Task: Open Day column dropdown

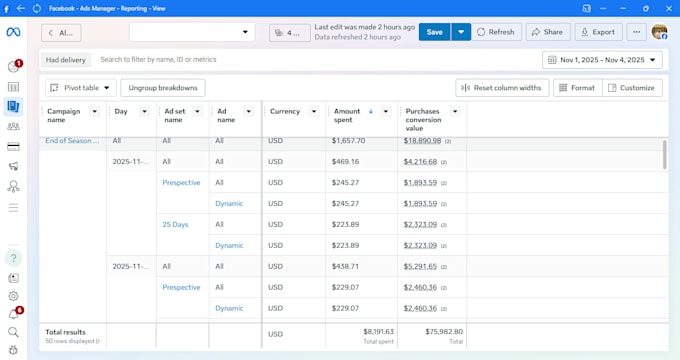Action: 144,111
